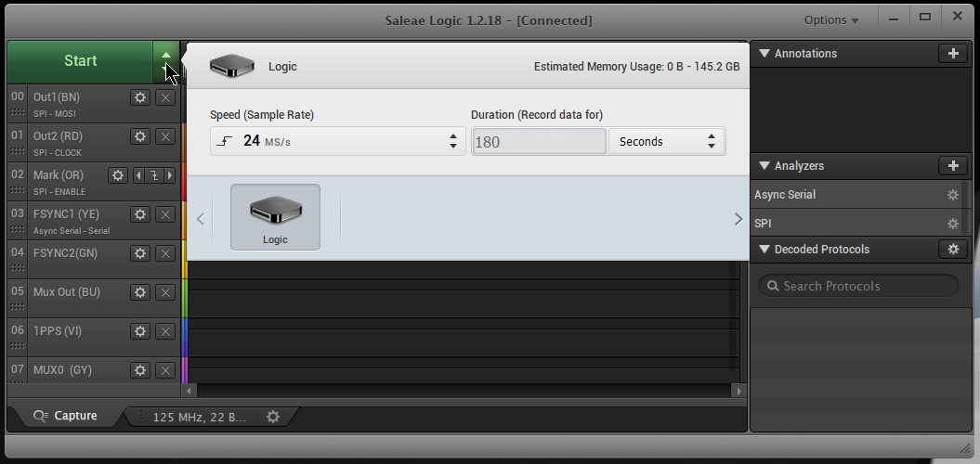
Task: Click X button on FSYNC1 (YE) channel
Action: (165, 214)
